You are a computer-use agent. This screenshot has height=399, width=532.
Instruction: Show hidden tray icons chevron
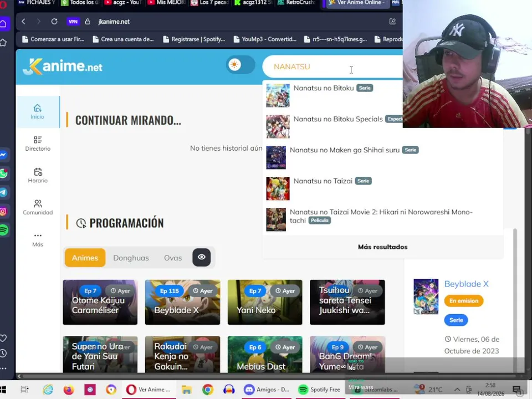pyautogui.click(x=457, y=390)
